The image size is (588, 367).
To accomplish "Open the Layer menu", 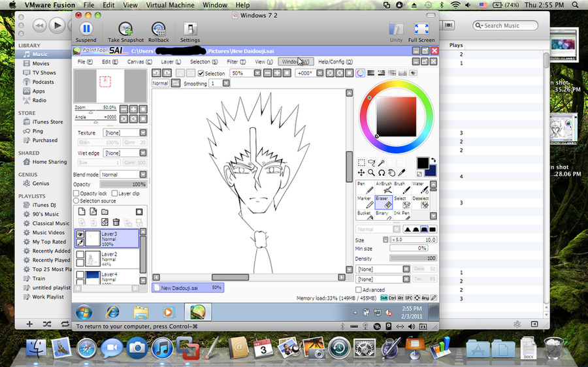I will (x=171, y=62).
